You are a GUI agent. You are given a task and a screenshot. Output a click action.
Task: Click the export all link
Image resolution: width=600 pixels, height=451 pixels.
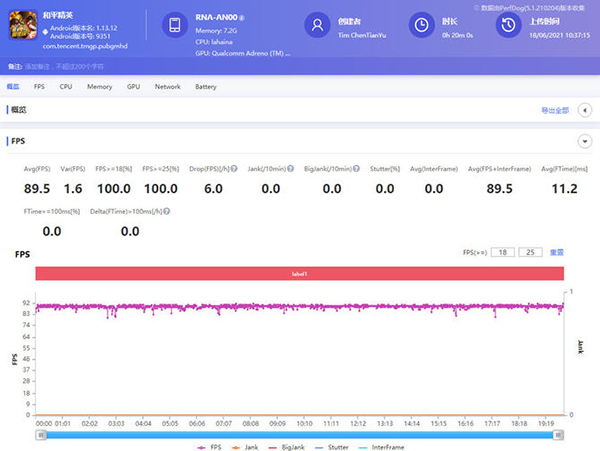click(554, 110)
